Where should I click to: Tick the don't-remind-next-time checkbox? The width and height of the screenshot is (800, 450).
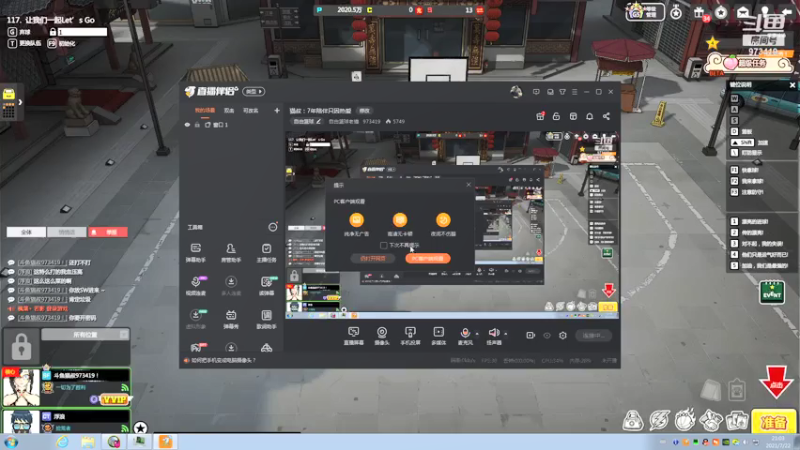(383, 245)
